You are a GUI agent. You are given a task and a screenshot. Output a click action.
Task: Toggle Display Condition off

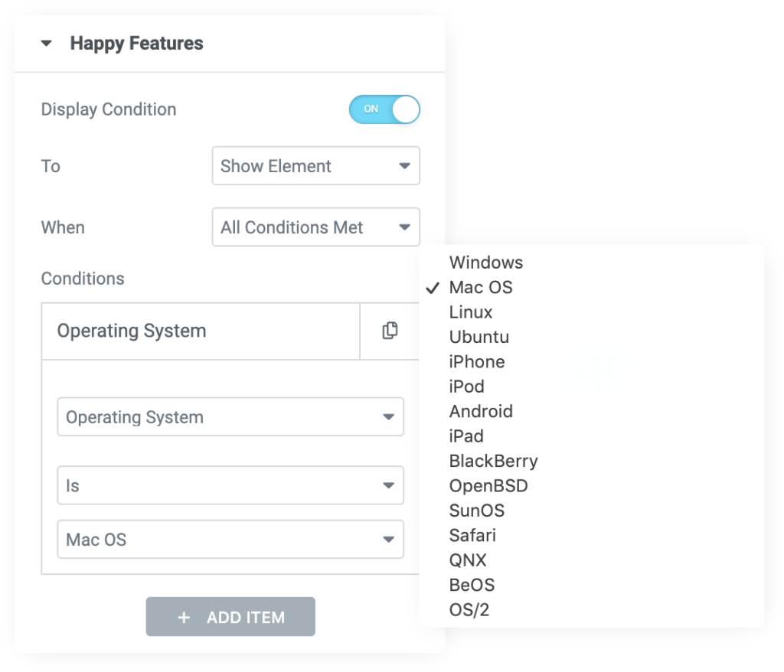coord(384,109)
